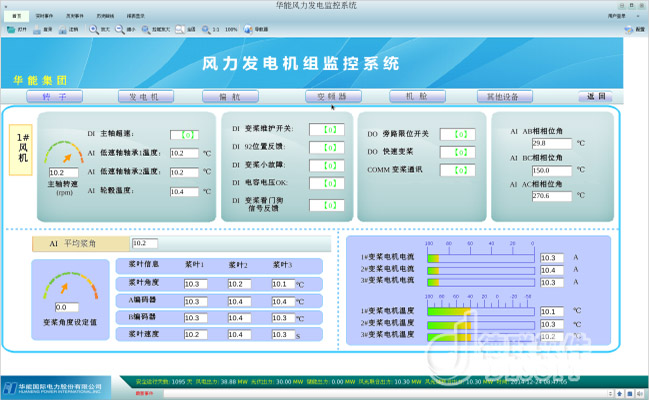This screenshot has height=400, width=649.
Task: Click the 配置 settings icon at right
Action: pyautogui.click(x=630, y=30)
